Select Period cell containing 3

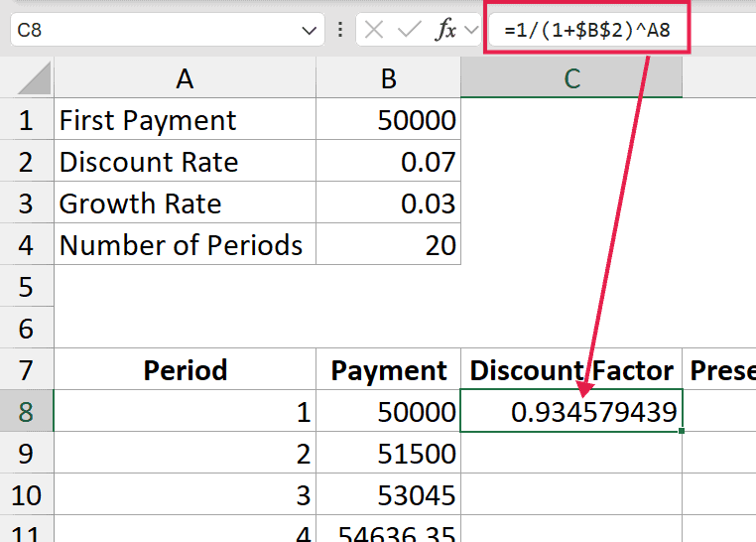186,494
